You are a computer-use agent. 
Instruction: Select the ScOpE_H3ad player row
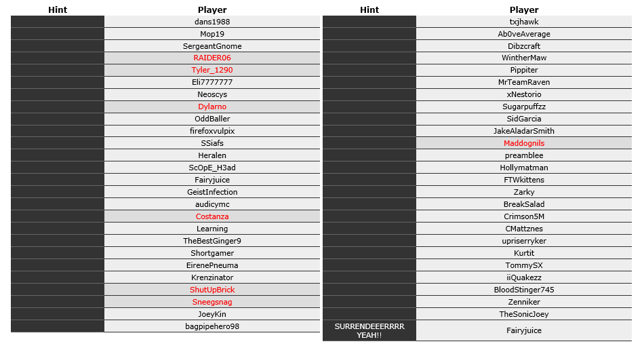coord(212,168)
